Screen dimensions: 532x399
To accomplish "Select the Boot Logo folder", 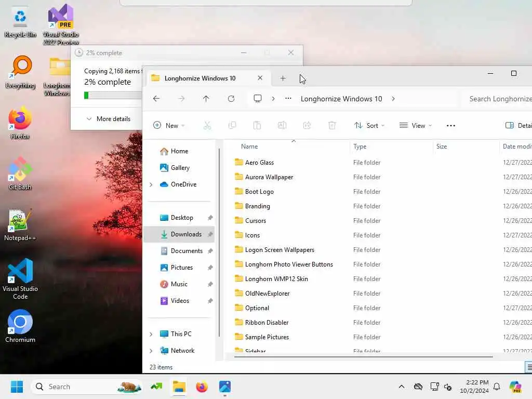I will coord(259,192).
